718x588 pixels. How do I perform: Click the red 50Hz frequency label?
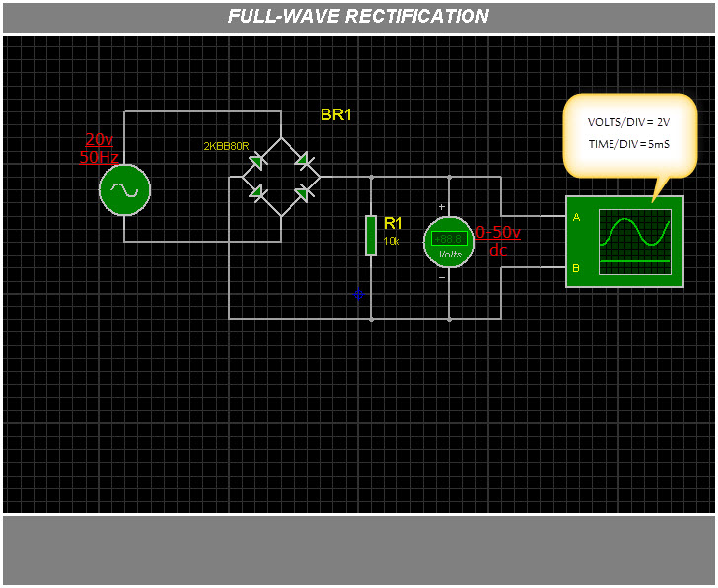point(99,157)
